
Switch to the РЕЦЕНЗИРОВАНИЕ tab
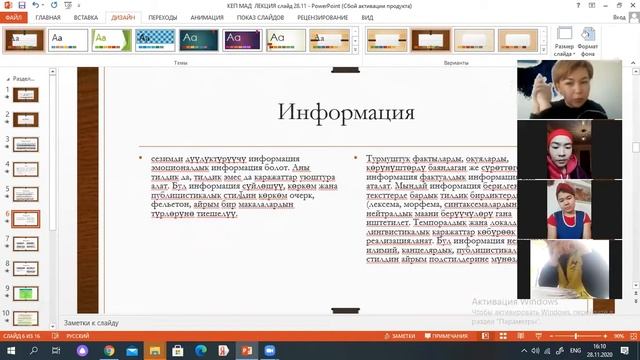[x=322, y=18]
